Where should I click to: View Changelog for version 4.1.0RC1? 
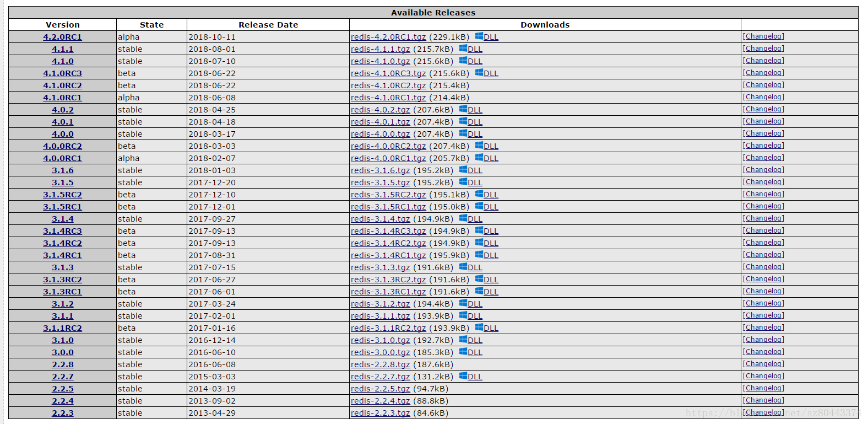763,97
